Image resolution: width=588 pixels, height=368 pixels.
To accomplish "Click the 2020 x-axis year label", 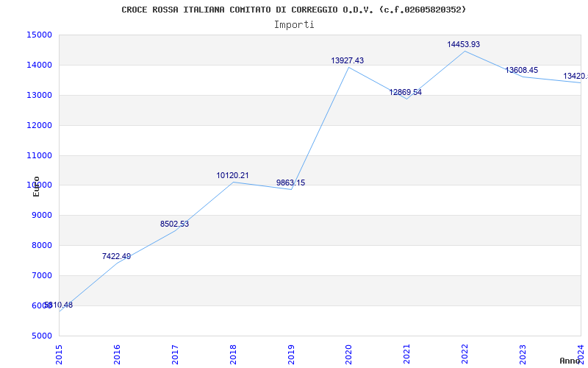I will pyautogui.click(x=348, y=354).
